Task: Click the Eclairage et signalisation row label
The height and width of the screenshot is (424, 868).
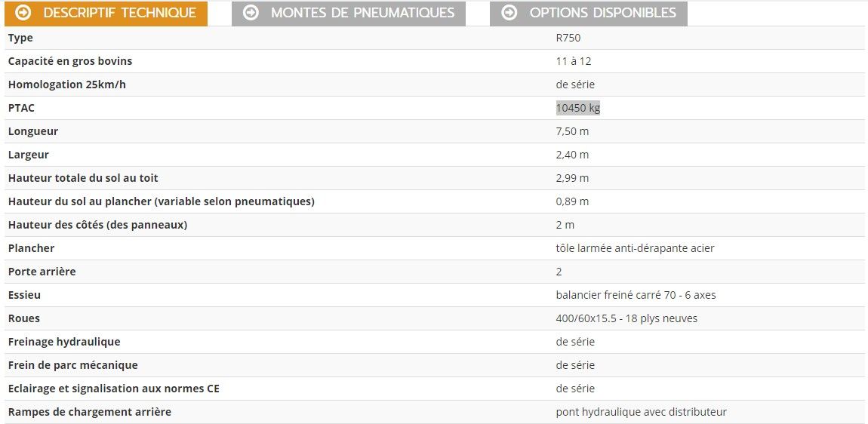Action: (114, 389)
